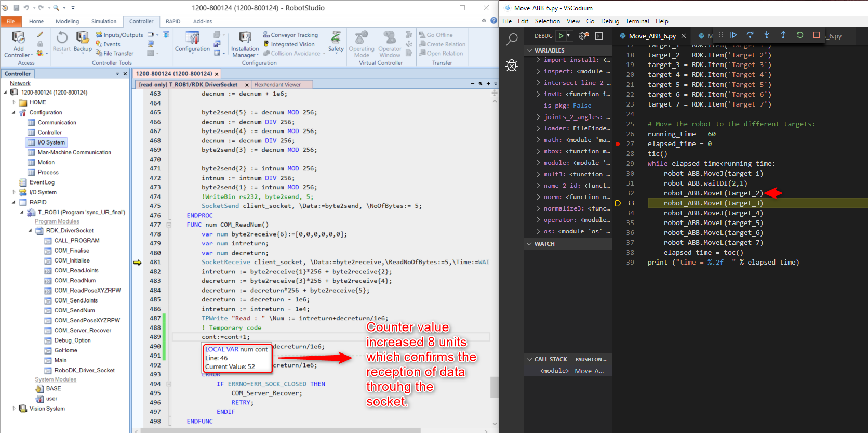The image size is (868, 433).
Task: Expand the WATCH section
Action: (x=529, y=244)
